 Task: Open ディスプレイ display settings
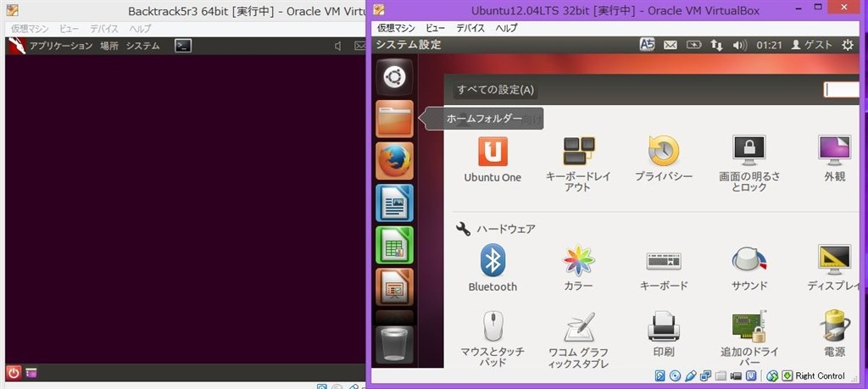[834, 268]
